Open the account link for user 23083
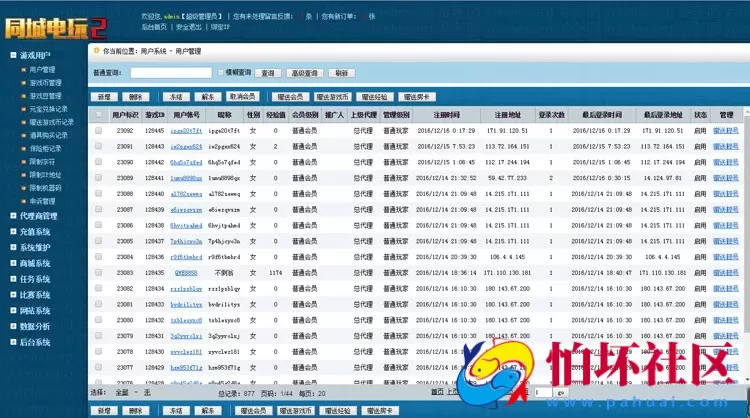The width and height of the screenshot is (750, 418). (186, 273)
